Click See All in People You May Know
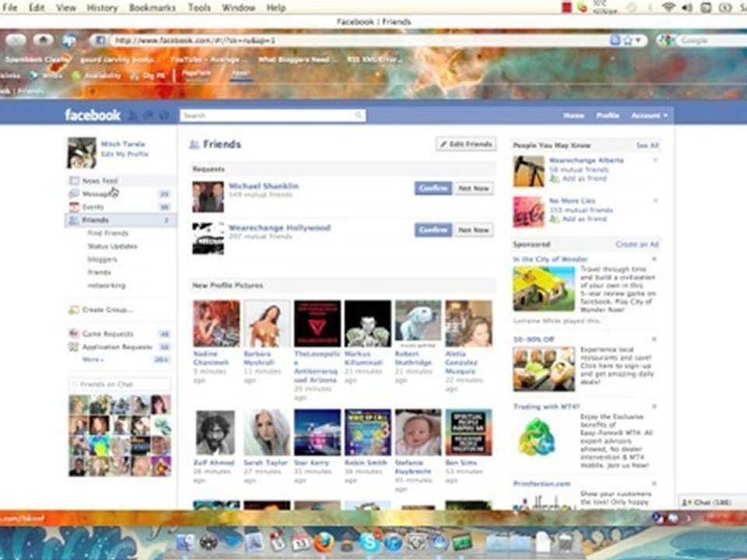The height and width of the screenshot is (560, 747). (647, 145)
